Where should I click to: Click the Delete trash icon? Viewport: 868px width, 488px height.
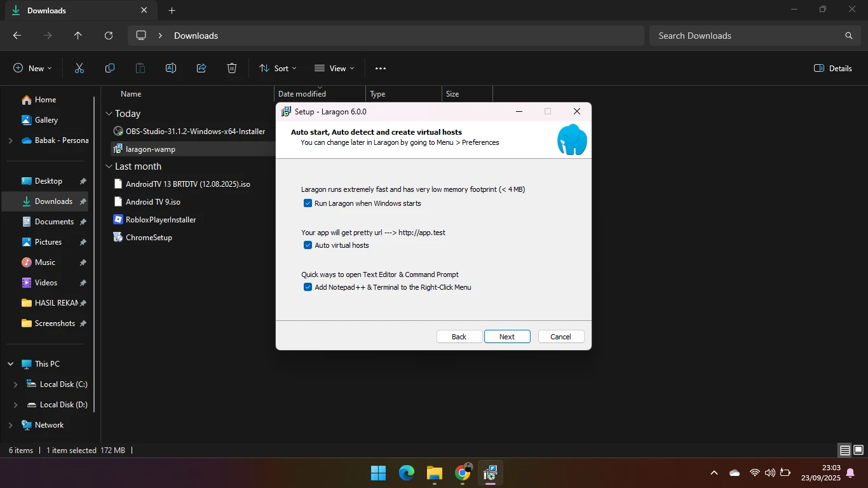(232, 69)
